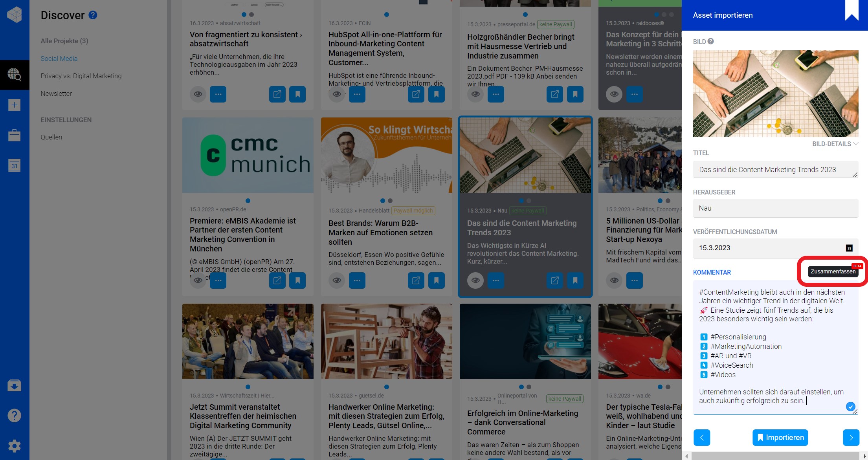
Task: Go to previous asset with left arrow
Action: (702, 438)
